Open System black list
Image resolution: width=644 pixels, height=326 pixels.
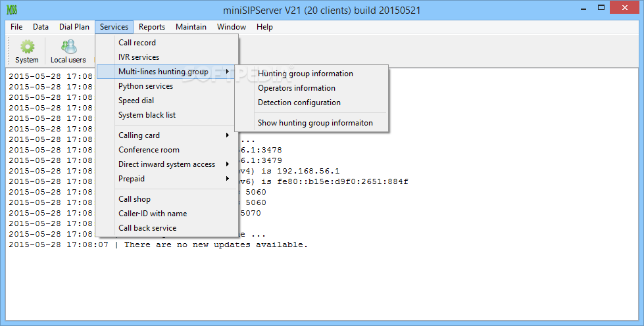pyautogui.click(x=167, y=115)
